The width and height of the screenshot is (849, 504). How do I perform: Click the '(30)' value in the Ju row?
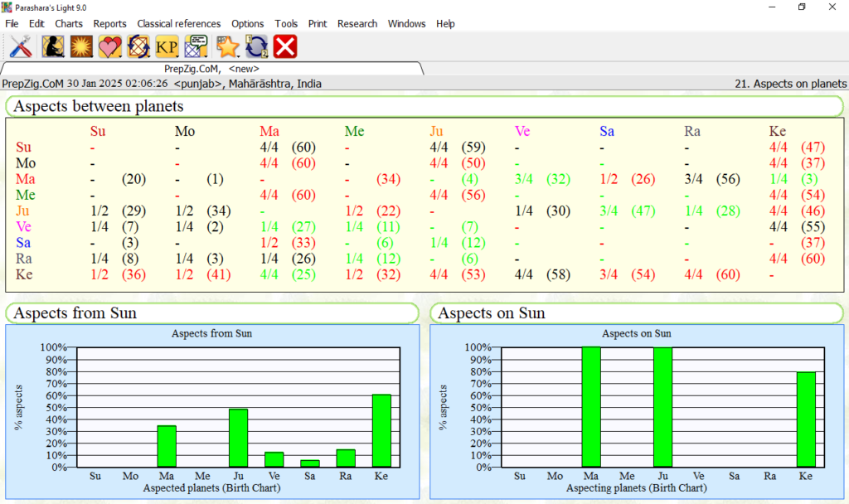[558, 211]
